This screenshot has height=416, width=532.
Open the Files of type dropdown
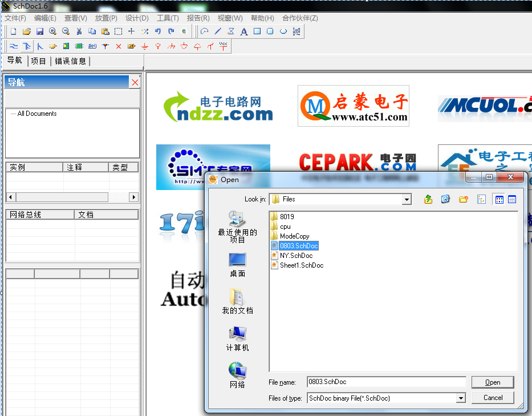[x=460, y=398]
